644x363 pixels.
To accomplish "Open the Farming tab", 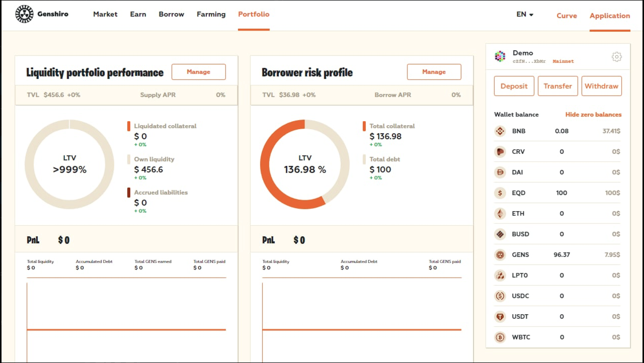I will [211, 15].
